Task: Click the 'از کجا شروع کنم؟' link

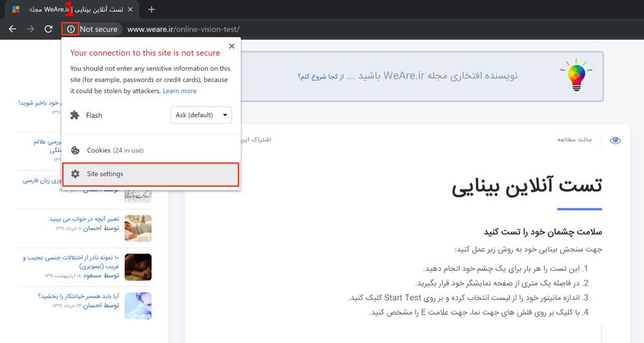Action: [x=320, y=77]
